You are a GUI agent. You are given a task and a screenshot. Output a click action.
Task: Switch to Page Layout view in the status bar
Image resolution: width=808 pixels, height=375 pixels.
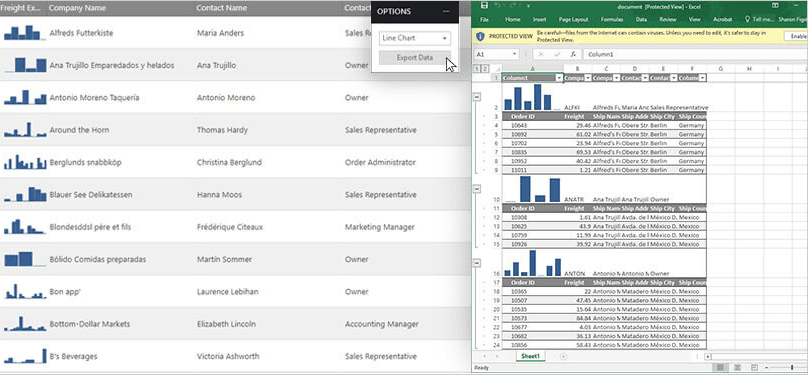pyautogui.click(x=736, y=367)
